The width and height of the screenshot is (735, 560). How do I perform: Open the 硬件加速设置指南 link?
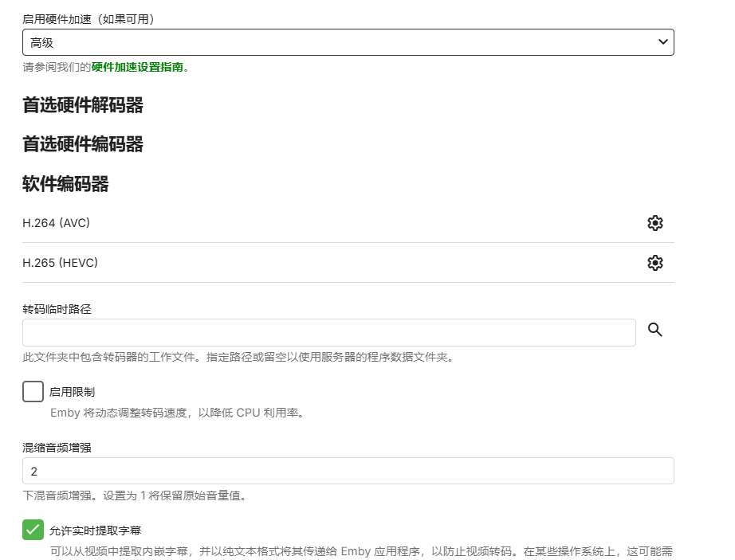tap(137, 68)
